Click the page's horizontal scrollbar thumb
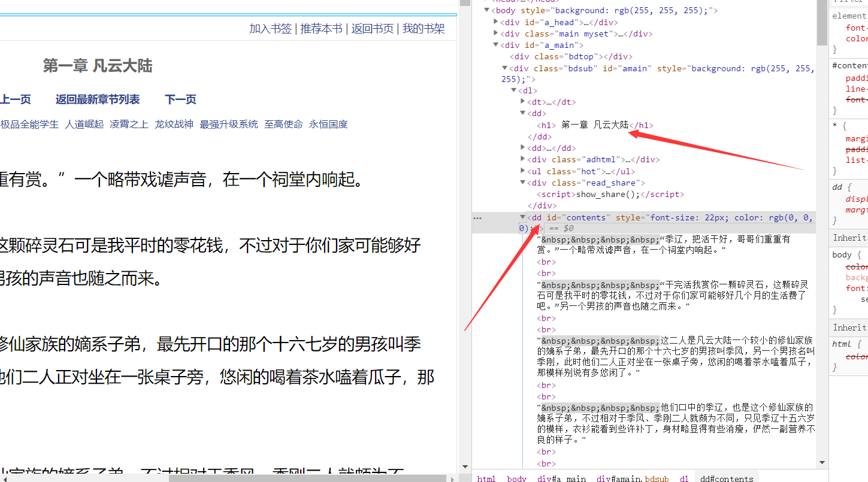The width and height of the screenshot is (868, 482). pyautogui.click(x=308, y=478)
